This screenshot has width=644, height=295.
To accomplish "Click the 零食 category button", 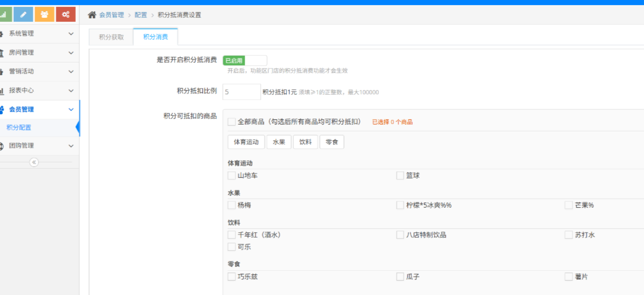I will (332, 142).
